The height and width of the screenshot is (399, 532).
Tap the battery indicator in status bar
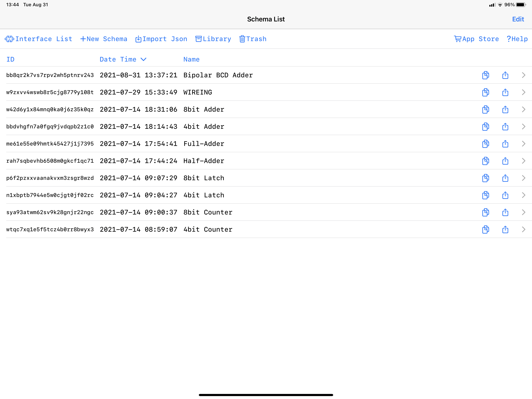click(x=521, y=5)
